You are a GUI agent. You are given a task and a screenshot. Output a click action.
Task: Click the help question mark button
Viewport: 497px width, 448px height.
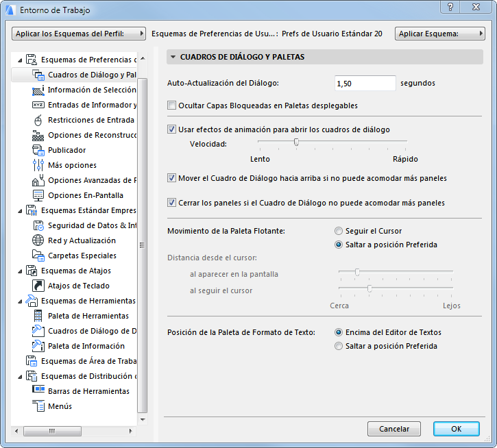[450, 7]
